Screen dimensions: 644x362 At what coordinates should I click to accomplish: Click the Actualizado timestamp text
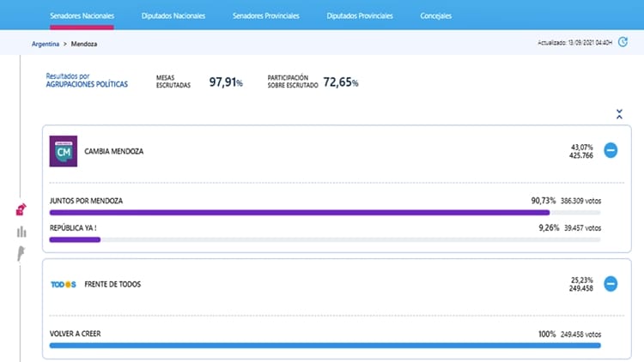(575, 42)
